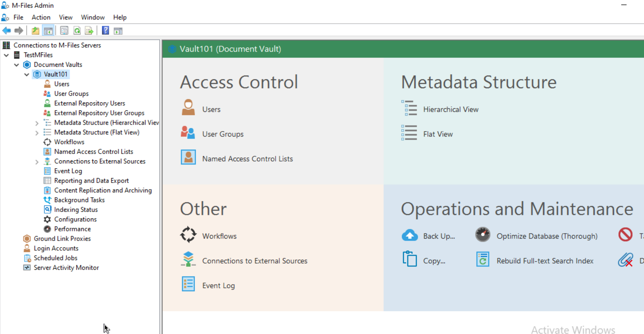This screenshot has width=644, height=334.
Task: Expand Metadata Structure (Flat View) node
Action: tap(37, 133)
